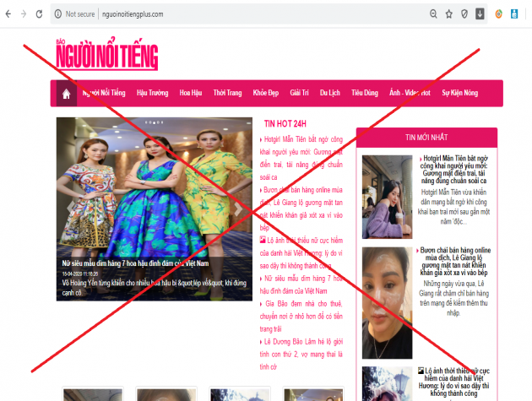Open sidebar headline Bươn chải bán hàng online
This screenshot has width=532, height=401.
[453, 261]
